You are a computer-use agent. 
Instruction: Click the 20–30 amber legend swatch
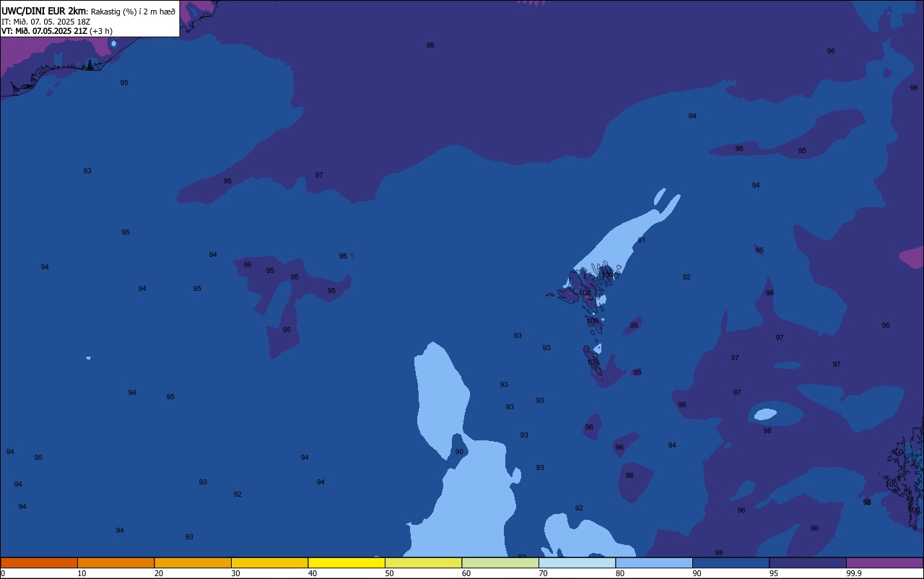pos(193,562)
